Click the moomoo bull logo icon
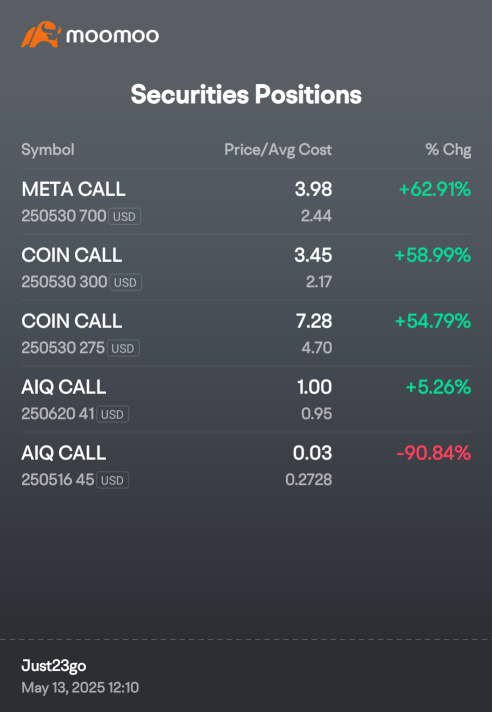The image size is (492, 712). point(41,35)
